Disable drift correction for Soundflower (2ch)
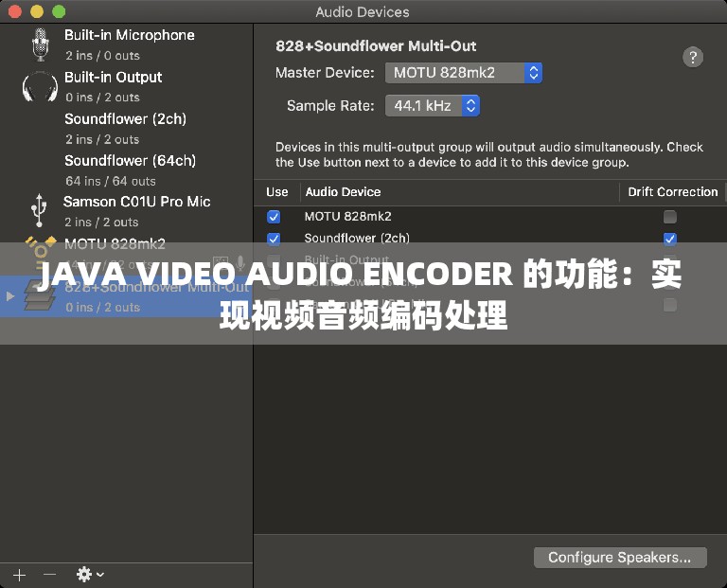The image size is (727, 588). (669, 239)
